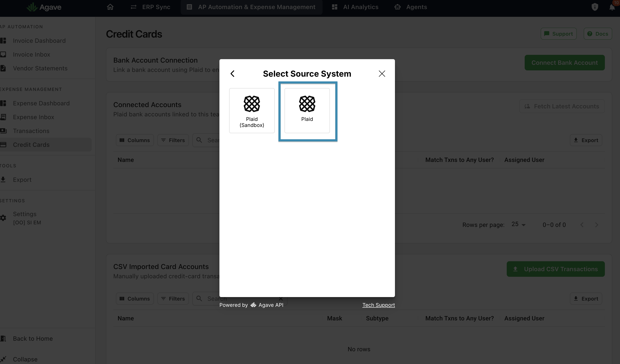This screenshot has height=364, width=620.
Task: Click Connected Accounts Match Txns header
Action: point(459,160)
